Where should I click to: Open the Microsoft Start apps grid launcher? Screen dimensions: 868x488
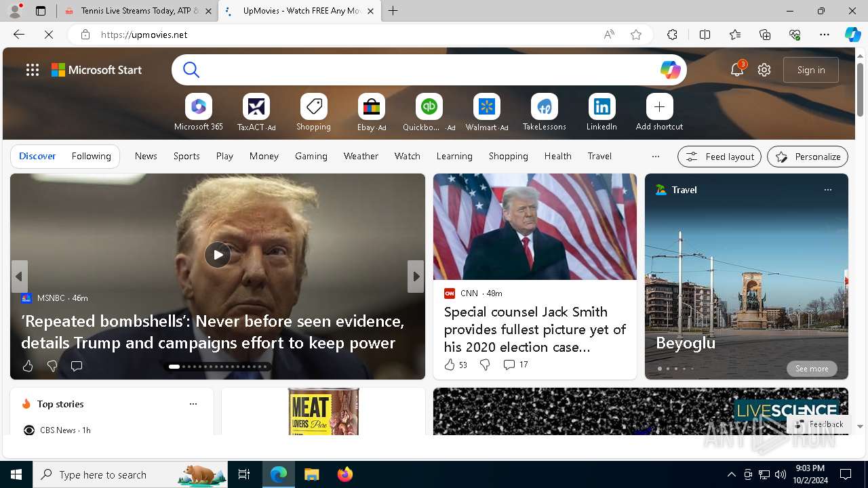[x=33, y=70]
